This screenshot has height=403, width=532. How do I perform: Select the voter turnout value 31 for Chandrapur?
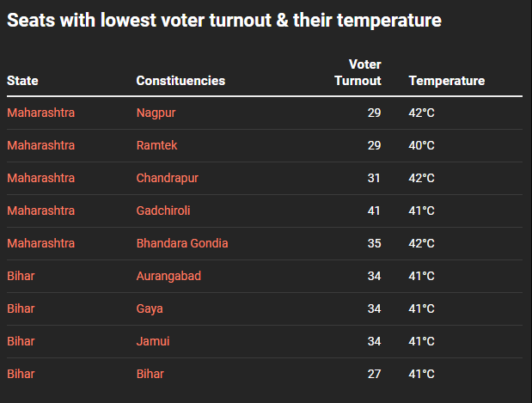(374, 178)
